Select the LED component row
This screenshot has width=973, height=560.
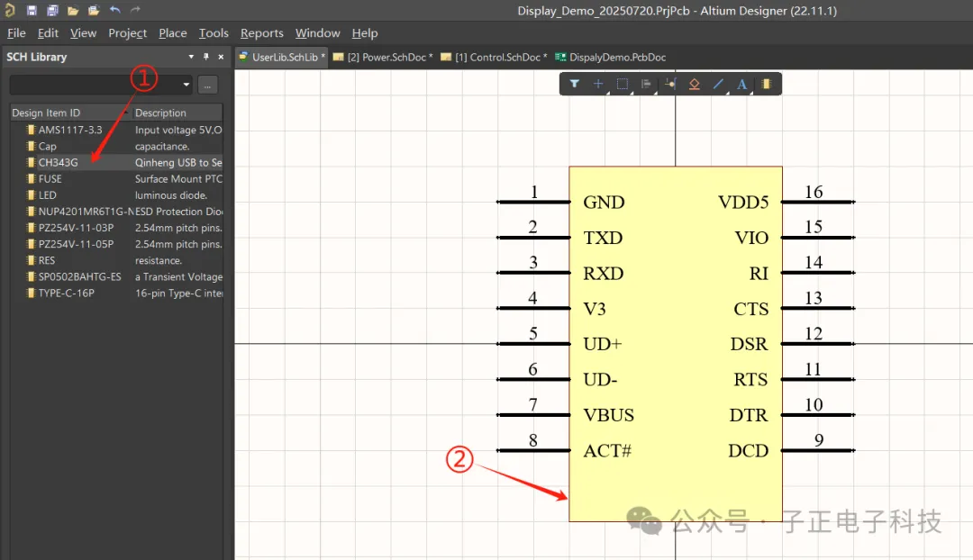click(116, 195)
